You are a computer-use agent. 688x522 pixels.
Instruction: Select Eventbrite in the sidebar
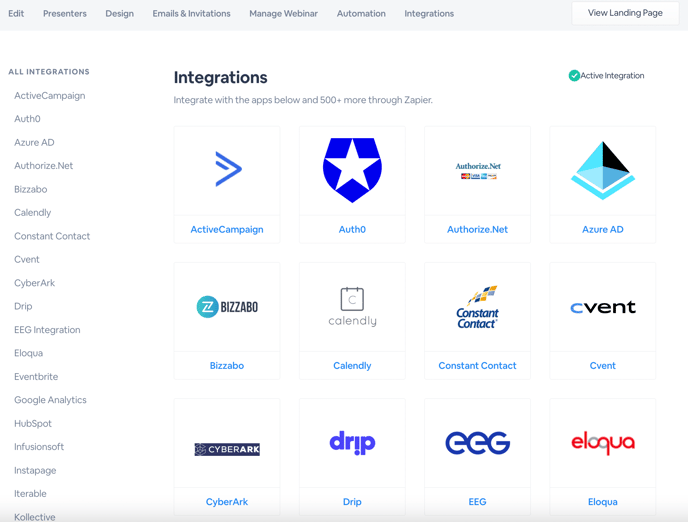[x=36, y=377]
